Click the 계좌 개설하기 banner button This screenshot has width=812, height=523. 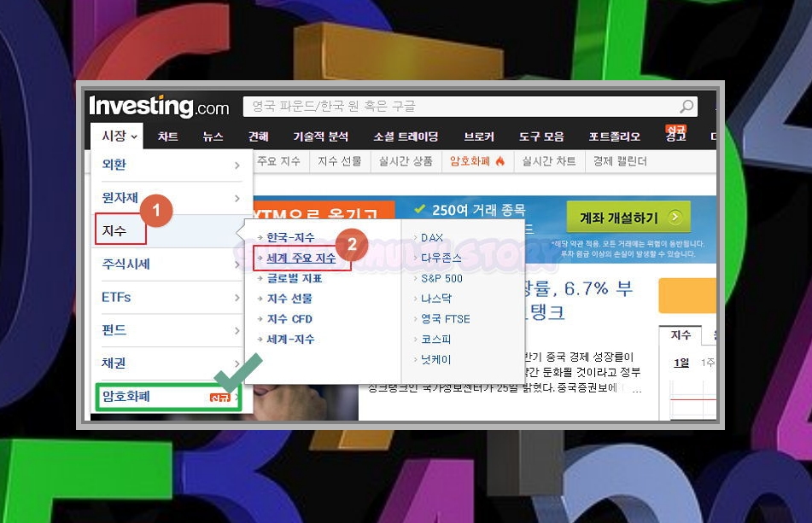628,218
